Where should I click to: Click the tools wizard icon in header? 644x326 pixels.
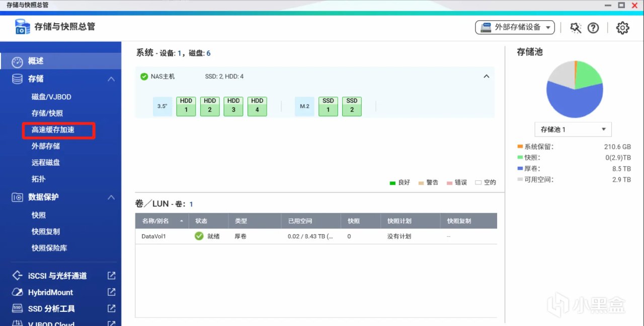(x=576, y=28)
